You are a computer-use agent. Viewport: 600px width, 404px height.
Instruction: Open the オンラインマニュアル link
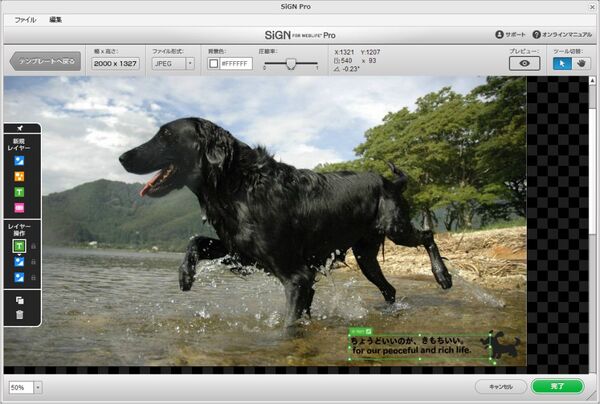pos(562,34)
